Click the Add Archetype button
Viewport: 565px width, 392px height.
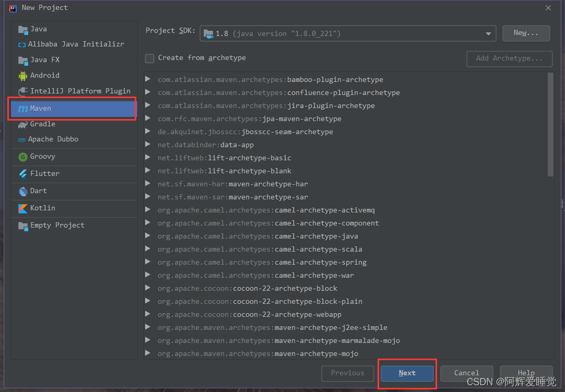[x=509, y=59]
